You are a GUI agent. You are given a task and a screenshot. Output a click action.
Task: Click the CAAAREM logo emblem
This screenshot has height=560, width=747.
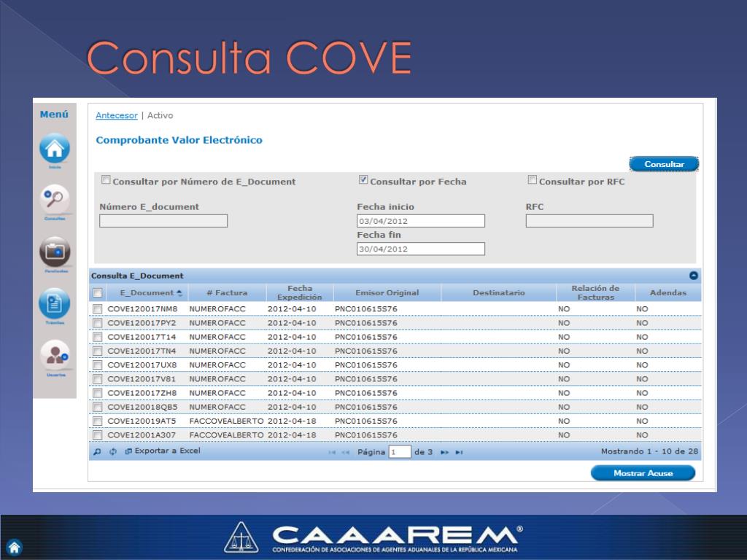point(241,537)
